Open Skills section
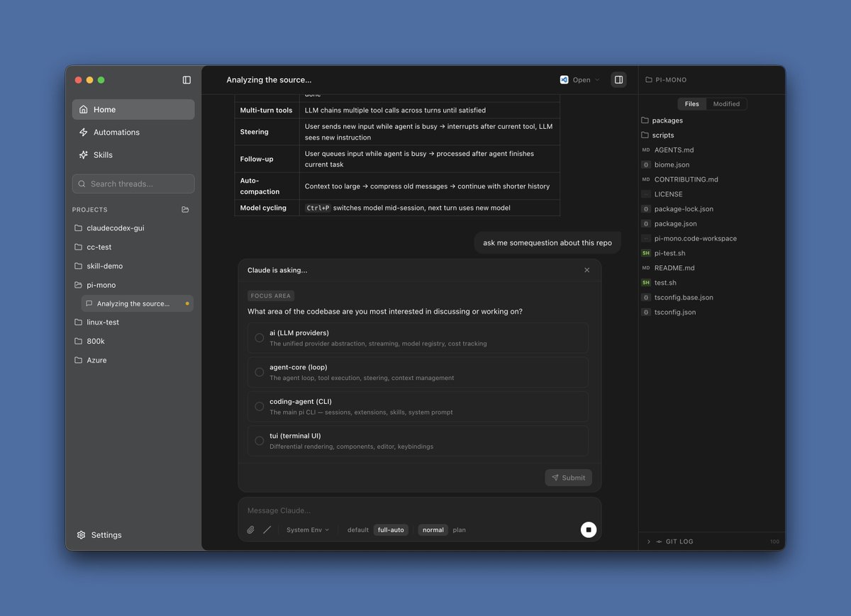Screen dimensions: 851x616 [133, 155]
